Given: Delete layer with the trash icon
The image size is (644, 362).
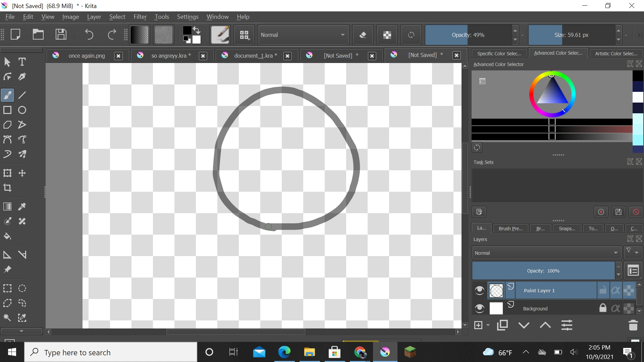Looking at the screenshot, I should tap(633, 325).
